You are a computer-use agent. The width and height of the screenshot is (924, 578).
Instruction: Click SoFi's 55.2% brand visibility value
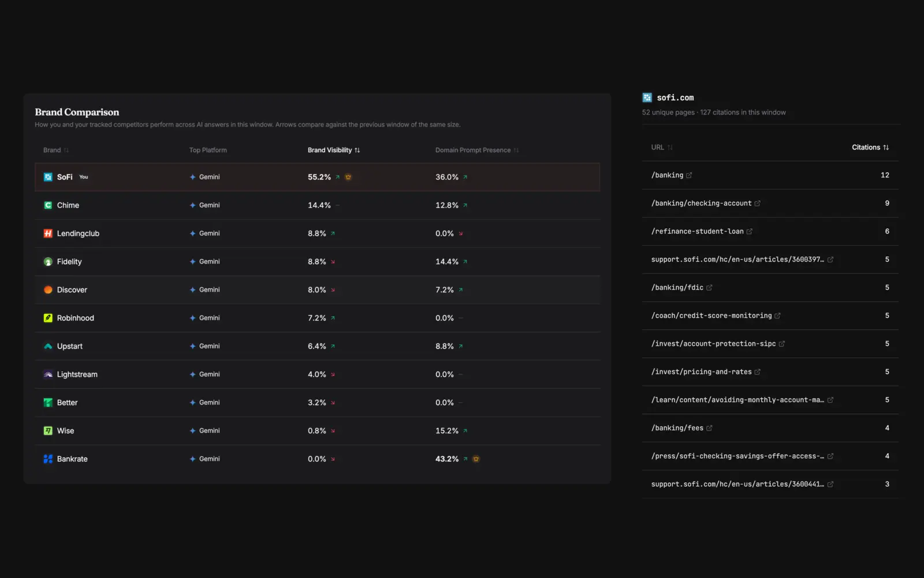pyautogui.click(x=319, y=177)
